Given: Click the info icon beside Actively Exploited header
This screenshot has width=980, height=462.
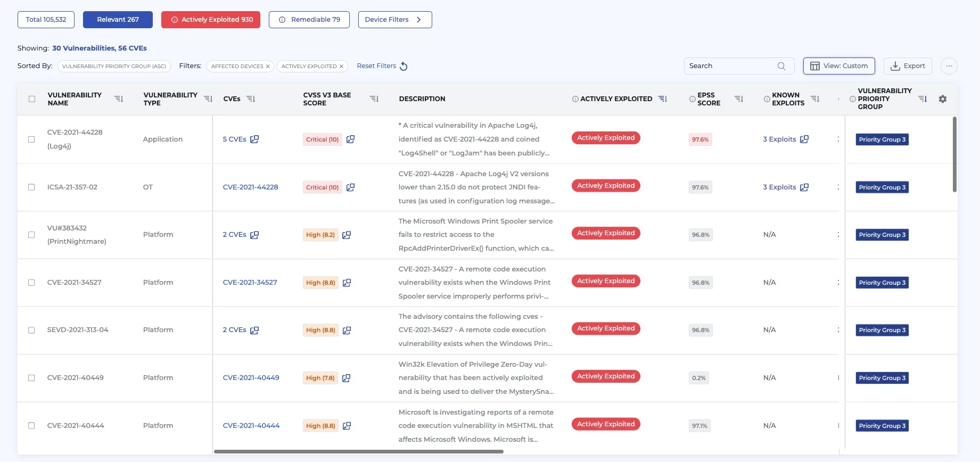Looking at the screenshot, I should click(x=575, y=99).
